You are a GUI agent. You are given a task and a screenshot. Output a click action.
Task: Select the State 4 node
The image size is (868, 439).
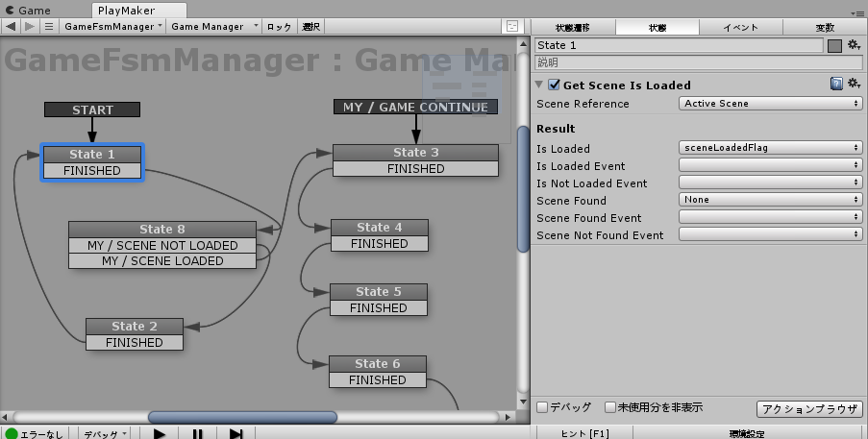coord(379,228)
